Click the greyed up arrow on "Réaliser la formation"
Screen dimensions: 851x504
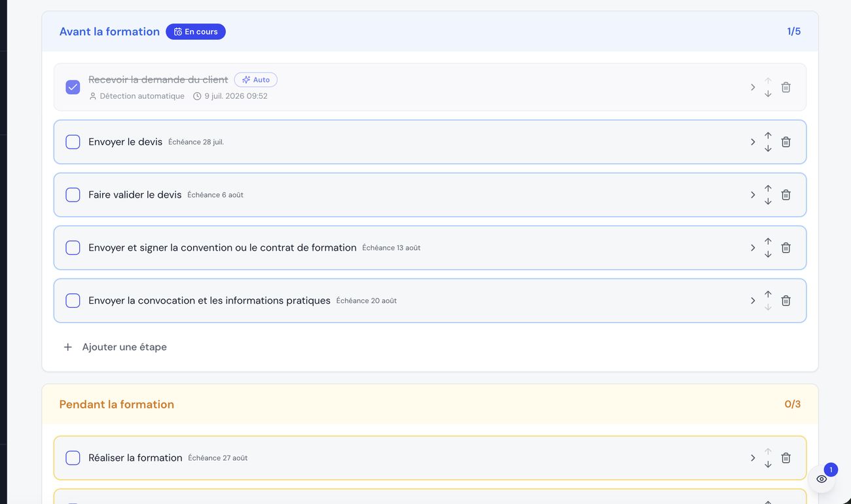pyautogui.click(x=768, y=452)
